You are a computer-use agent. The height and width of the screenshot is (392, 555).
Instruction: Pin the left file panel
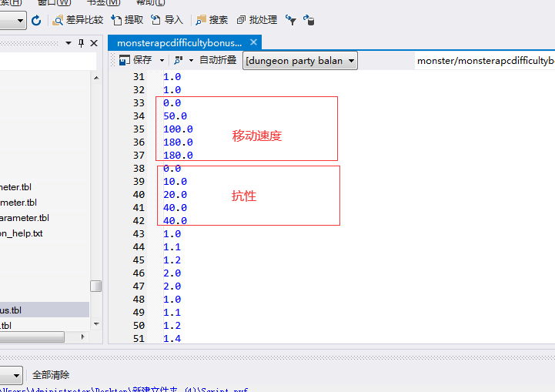tap(81, 43)
